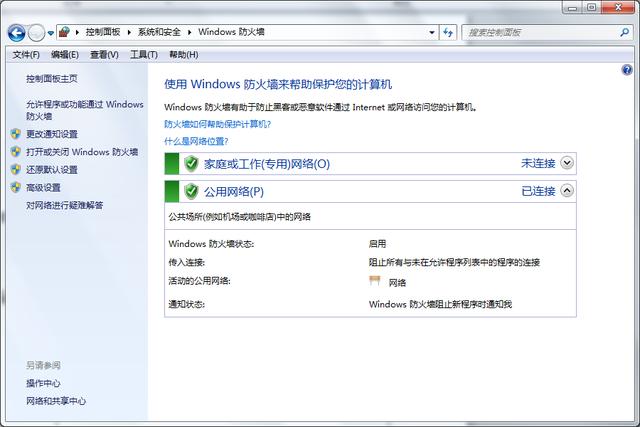
Task: Select 系统和安全 in the breadcrumb
Action: pyautogui.click(x=159, y=32)
